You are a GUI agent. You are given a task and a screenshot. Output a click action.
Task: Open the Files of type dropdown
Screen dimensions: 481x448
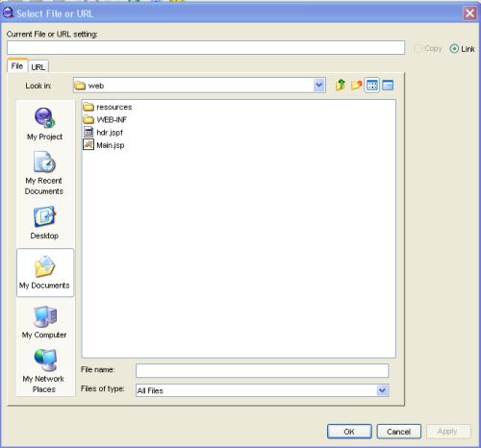click(382, 390)
